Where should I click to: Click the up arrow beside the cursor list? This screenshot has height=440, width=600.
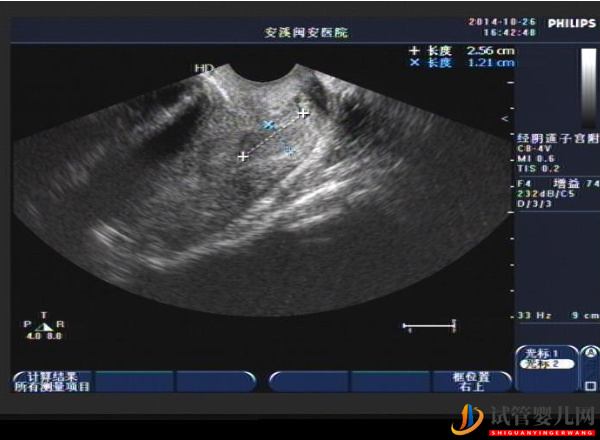[x=590, y=355]
